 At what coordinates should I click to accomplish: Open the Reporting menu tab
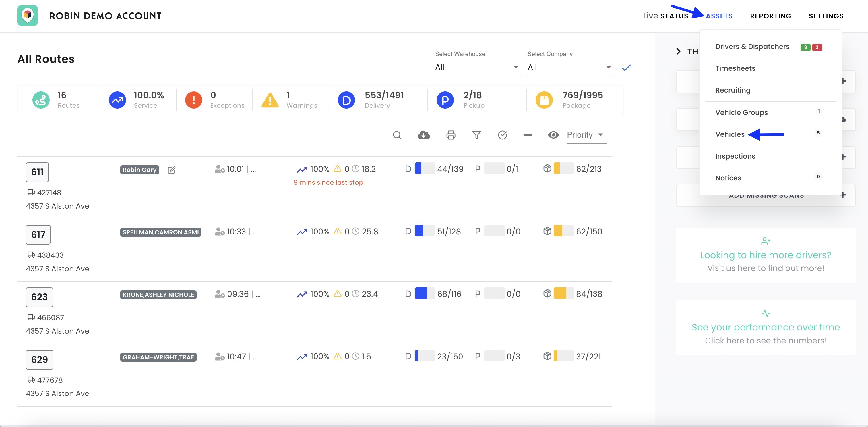point(770,16)
